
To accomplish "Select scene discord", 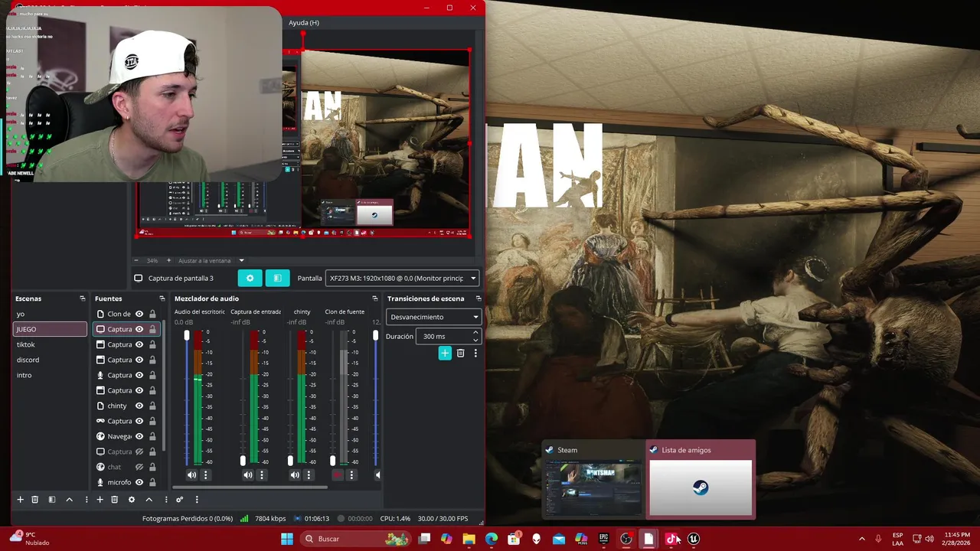I will tap(51, 360).
